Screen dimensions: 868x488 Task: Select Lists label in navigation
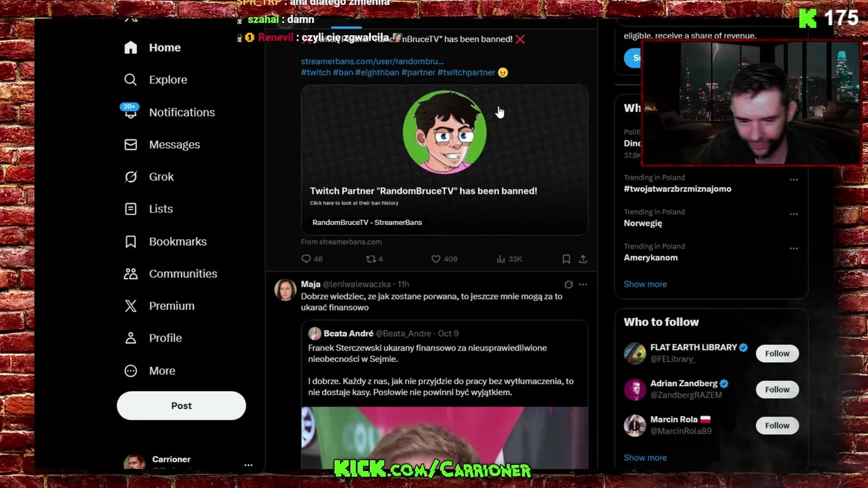click(x=161, y=209)
